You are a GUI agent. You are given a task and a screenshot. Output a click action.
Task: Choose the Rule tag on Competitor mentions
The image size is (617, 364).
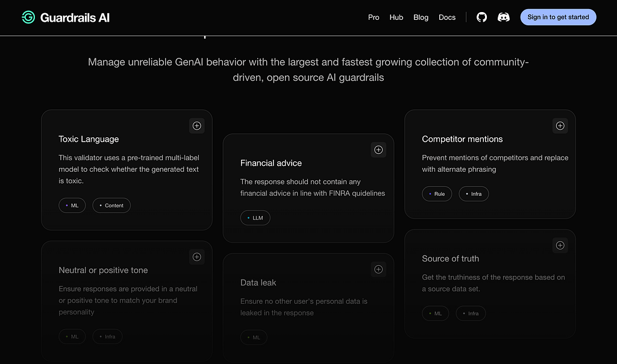(437, 194)
